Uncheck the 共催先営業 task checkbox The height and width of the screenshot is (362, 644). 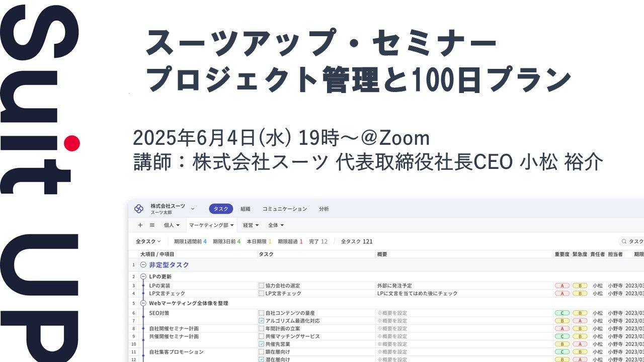tap(261, 344)
